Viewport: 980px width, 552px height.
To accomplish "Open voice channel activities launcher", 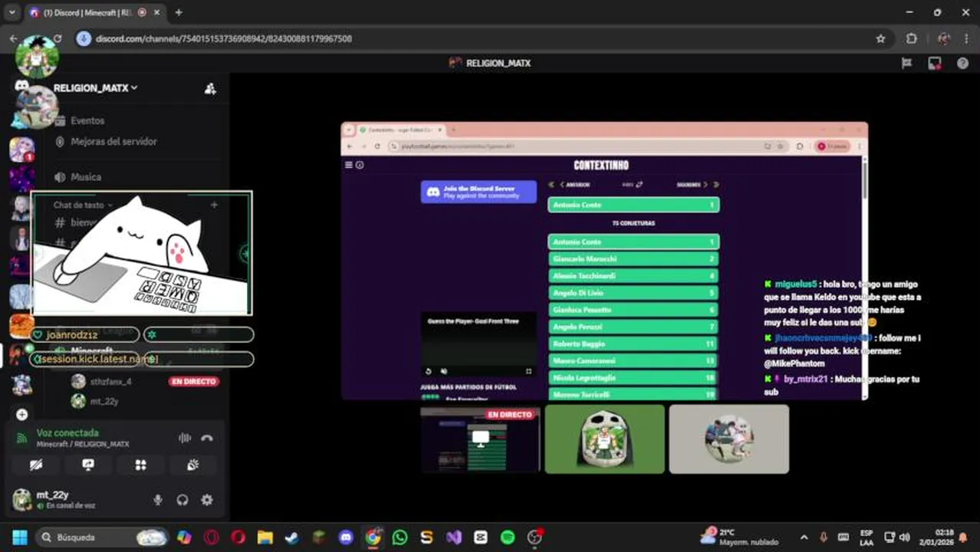I will click(x=140, y=465).
